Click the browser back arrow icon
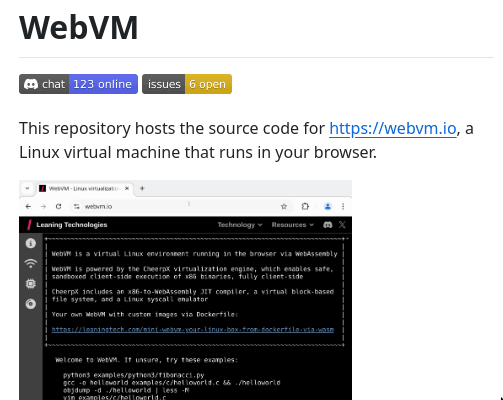503x400 pixels. click(x=28, y=206)
